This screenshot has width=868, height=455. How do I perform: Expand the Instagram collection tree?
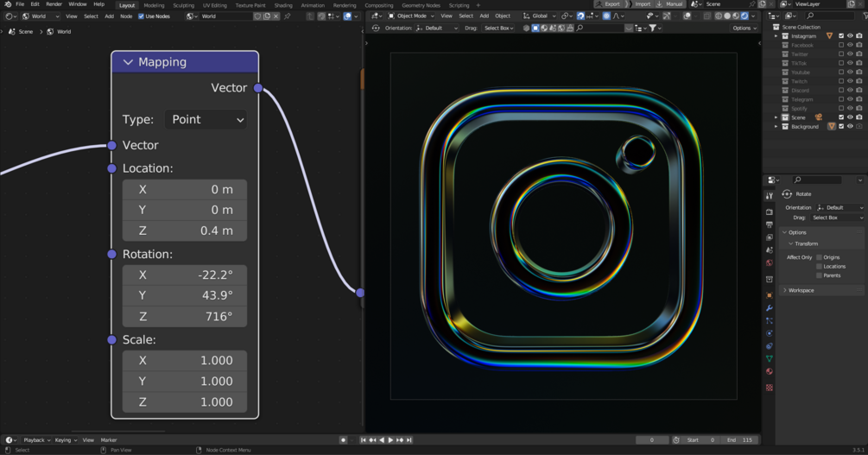(776, 36)
